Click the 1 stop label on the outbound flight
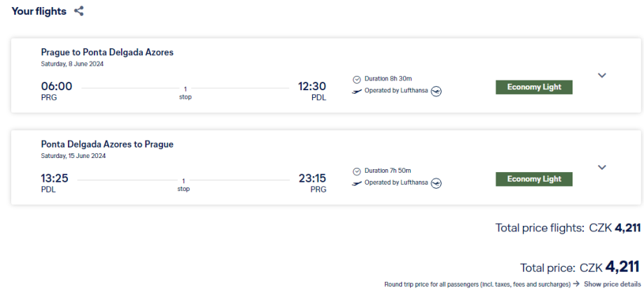Screen dimensions: 644x293 coord(185,93)
